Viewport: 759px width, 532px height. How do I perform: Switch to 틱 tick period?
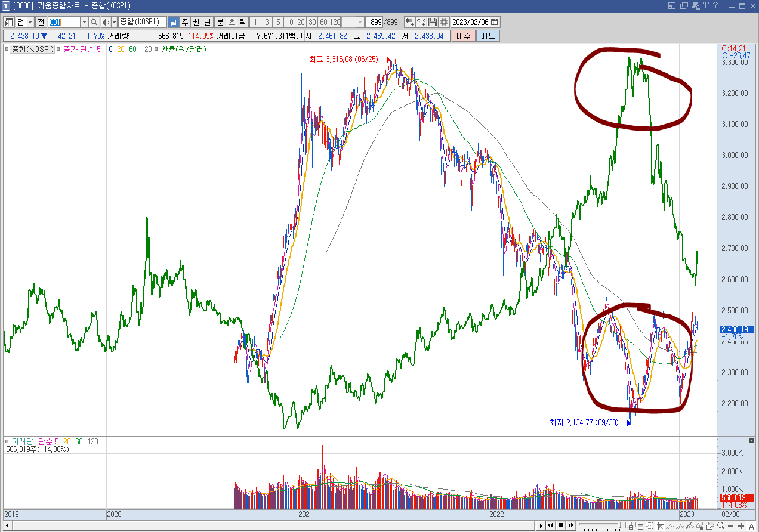click(242, 22)
